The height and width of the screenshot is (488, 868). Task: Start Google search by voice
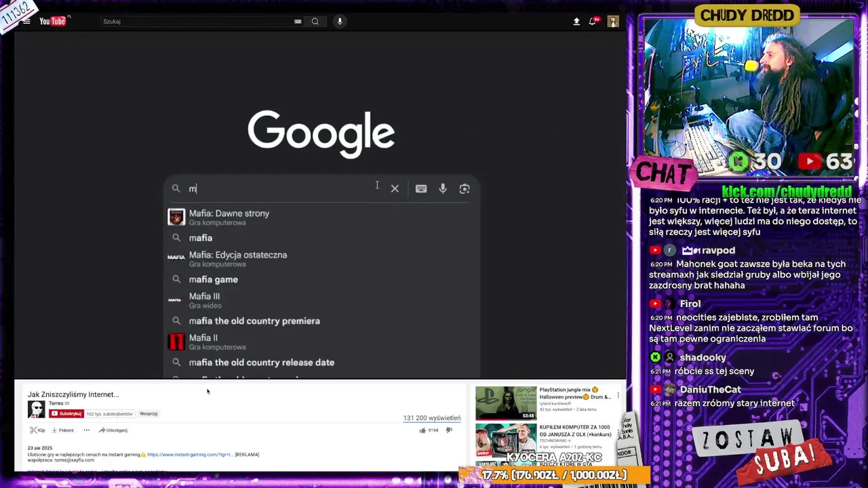tap(443, 188)
